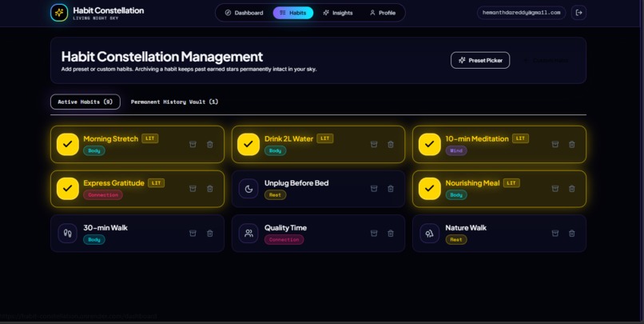The image size is (644, 324).
Task: Click the LIT badge on Express Gratitude
Action: (x=157, y=183)
